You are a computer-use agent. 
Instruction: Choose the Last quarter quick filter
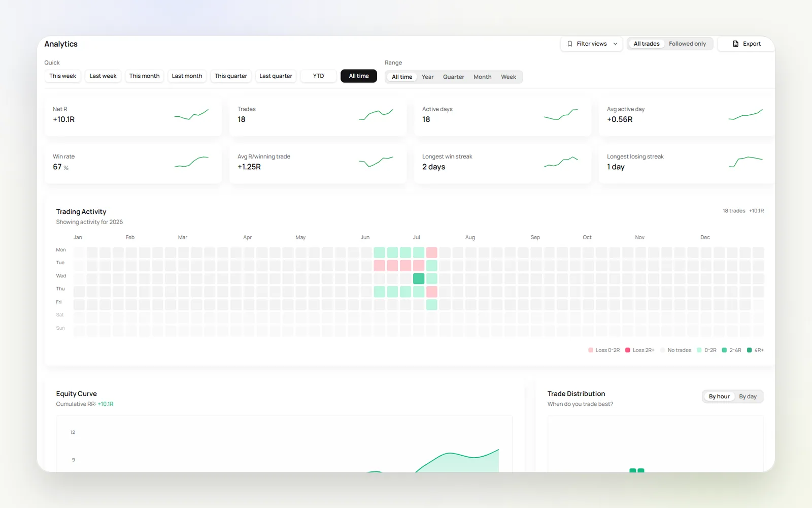pyautogui.click(x=276, y=76)
